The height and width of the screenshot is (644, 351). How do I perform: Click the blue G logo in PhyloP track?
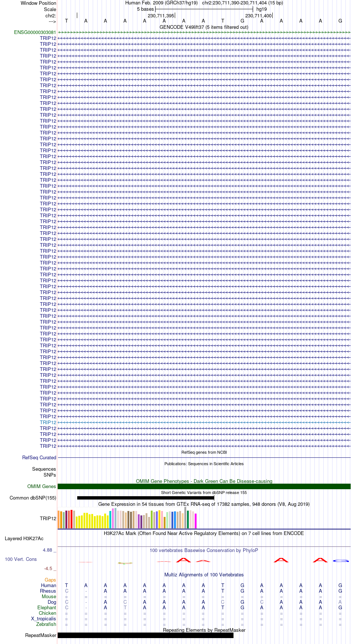[340, 561]
